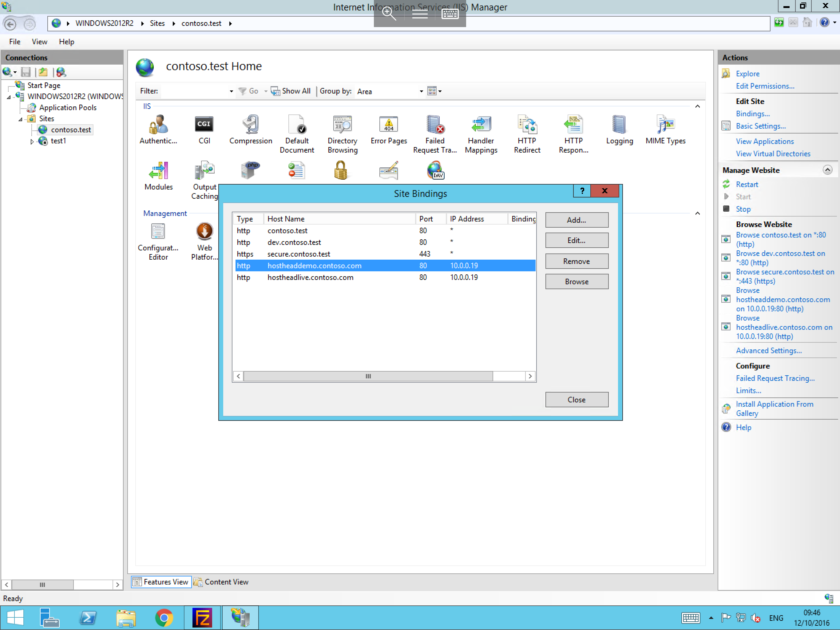Switch to Features View tab
The height and width of the screenshot is (630, 840).
(161, 582)
